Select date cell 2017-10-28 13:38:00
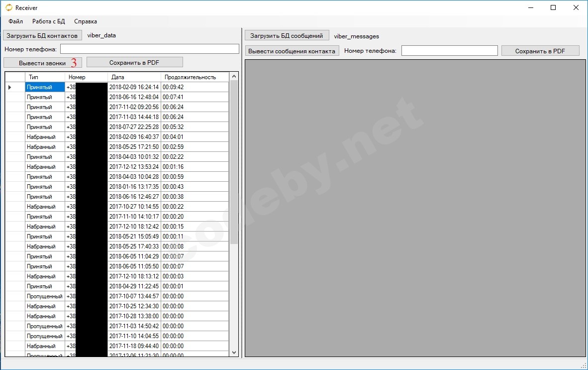 134,316
